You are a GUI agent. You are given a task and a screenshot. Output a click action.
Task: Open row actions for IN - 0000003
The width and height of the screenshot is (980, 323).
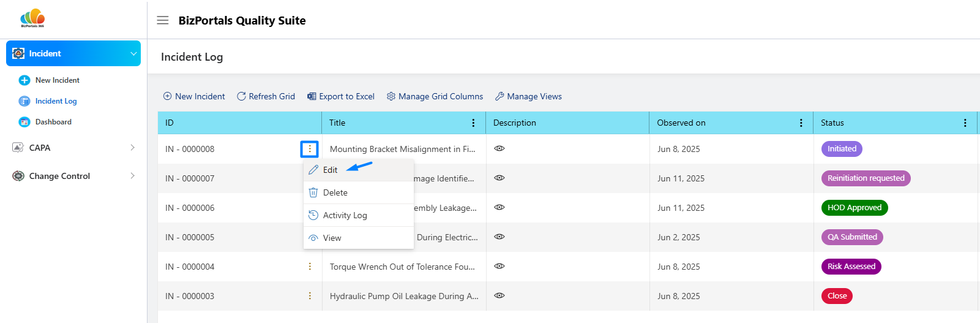[310, 296]
